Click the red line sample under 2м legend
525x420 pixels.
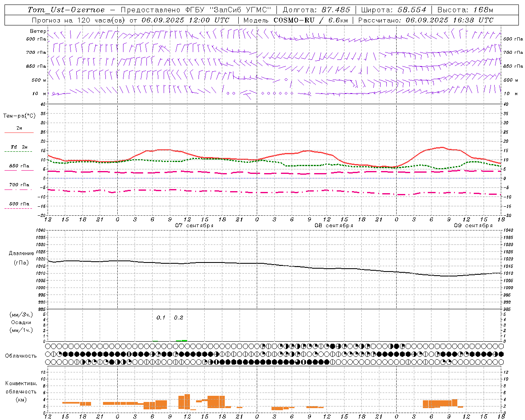point(19,133)
